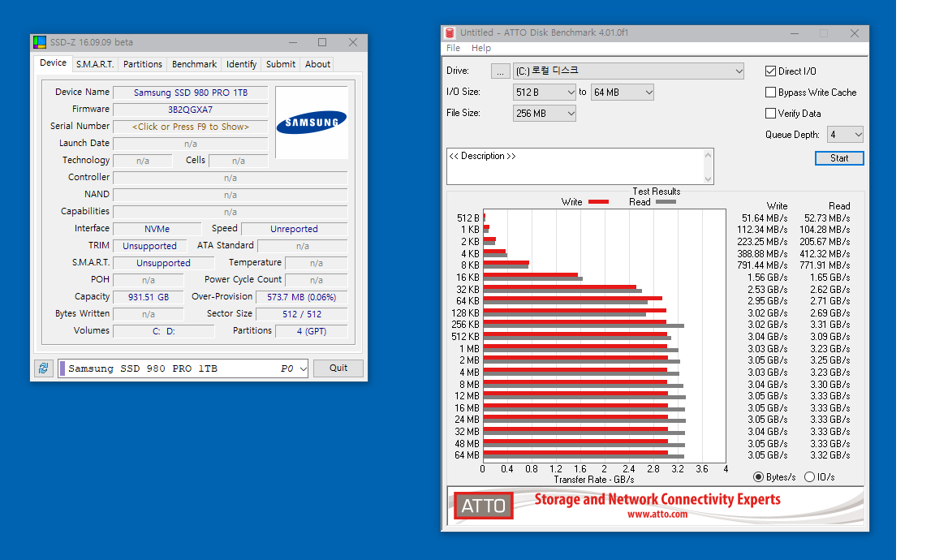This screenshot has width=935, height=560.
Task: Click the Description box scroll-down arrow
Action: (709, 179)
